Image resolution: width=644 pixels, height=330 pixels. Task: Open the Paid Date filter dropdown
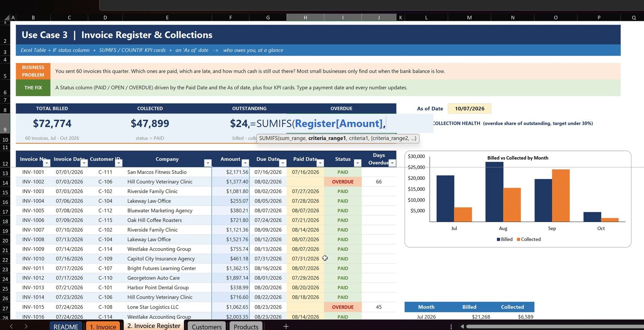click(x=320, y=163)
